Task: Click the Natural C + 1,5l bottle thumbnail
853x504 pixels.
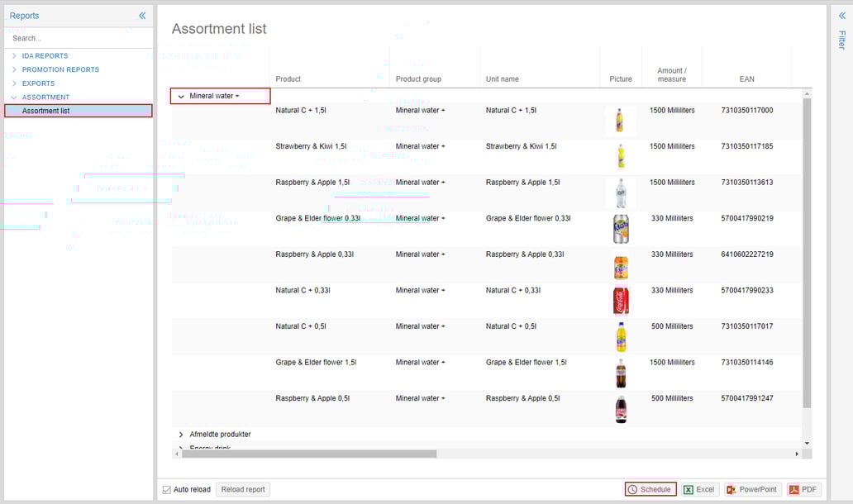Action: tap(621, 120)
